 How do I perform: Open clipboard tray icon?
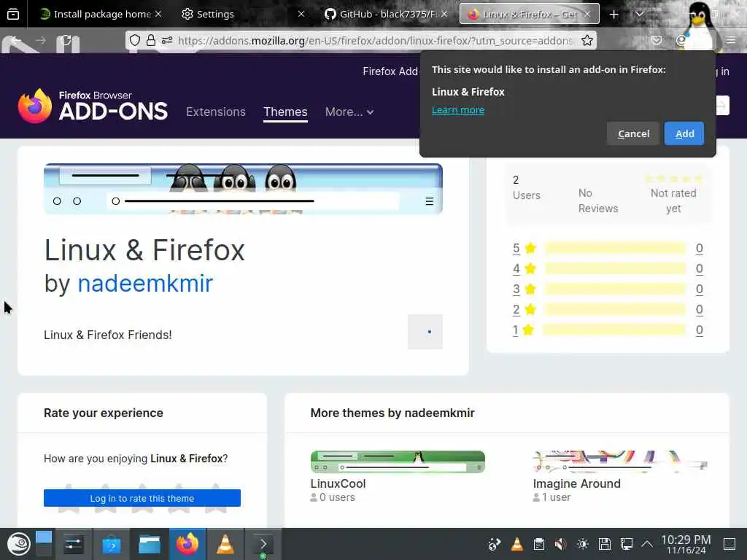(x=539, y=544)
